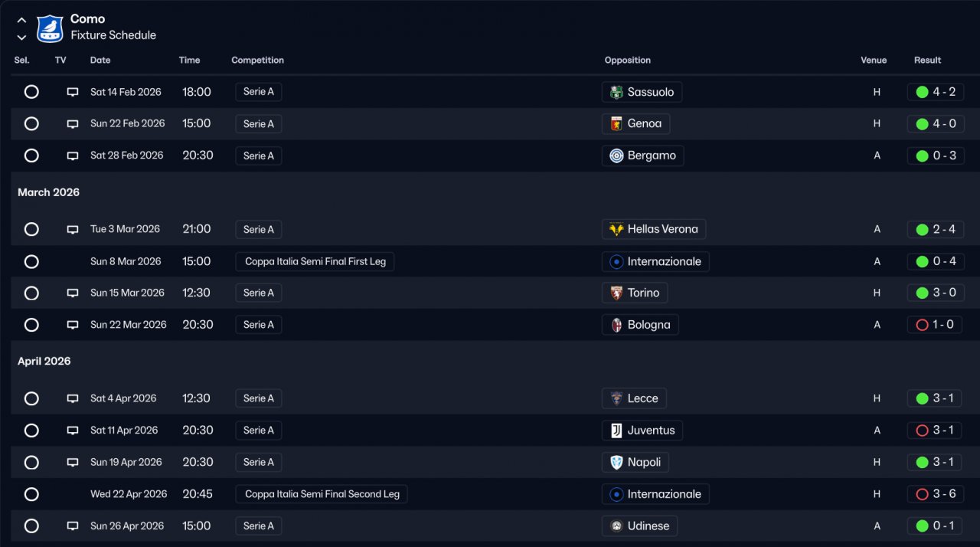
Task: Click the red 1 - 0 Bologna result
Action: tap(936, 325)
